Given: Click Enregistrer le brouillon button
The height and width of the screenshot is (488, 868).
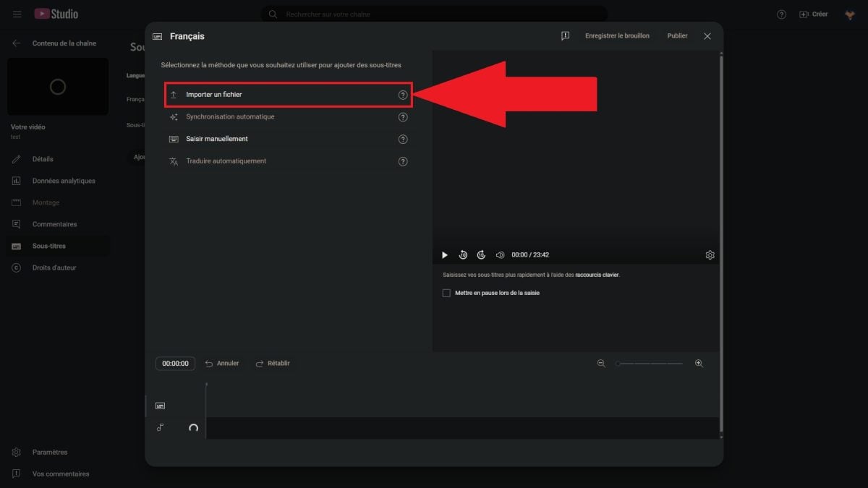Looking at the screenshot, I should 617,36.
